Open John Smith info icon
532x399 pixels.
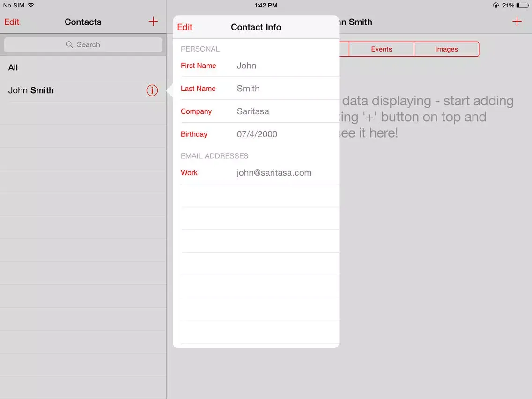(x=152, y=90)
